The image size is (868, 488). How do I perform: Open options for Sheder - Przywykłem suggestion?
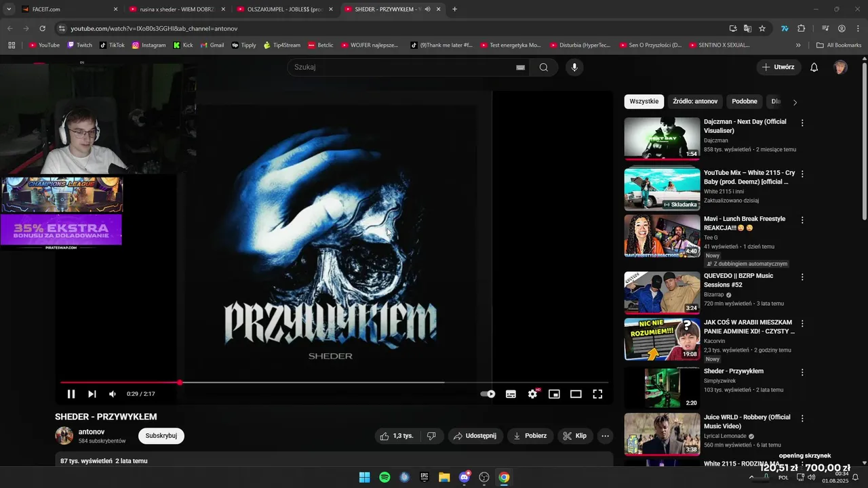click(802, 372)
